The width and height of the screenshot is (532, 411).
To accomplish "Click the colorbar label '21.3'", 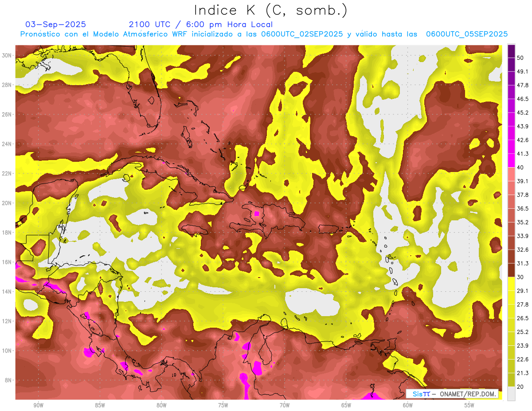I will click(x=522, y=373).
